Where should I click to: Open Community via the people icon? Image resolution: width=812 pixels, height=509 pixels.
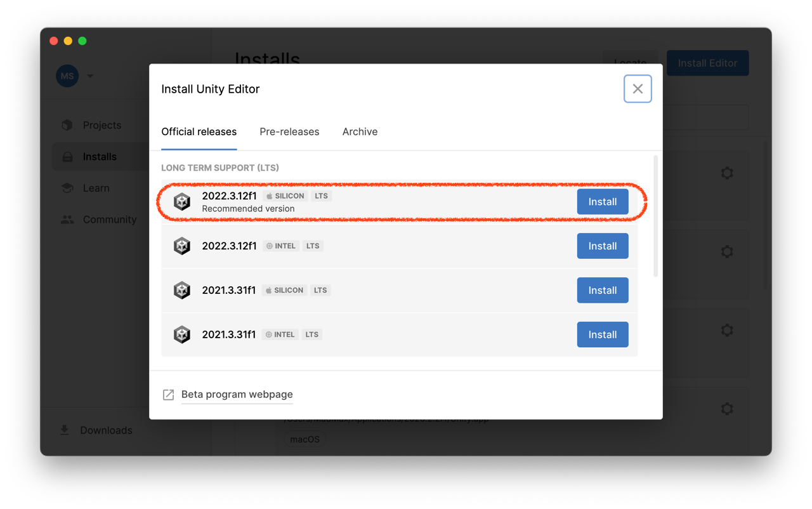(x=67, y=220)
